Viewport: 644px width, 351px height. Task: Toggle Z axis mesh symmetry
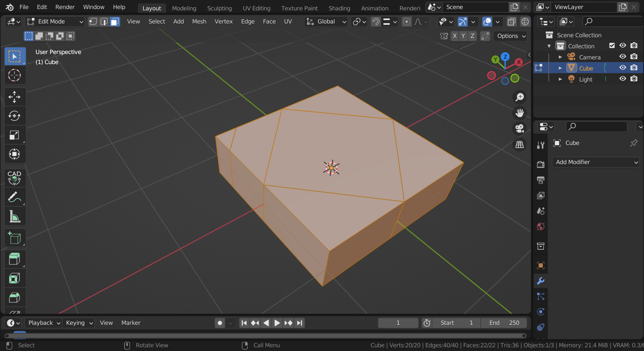pyautogui.click(x=472, y=36)
